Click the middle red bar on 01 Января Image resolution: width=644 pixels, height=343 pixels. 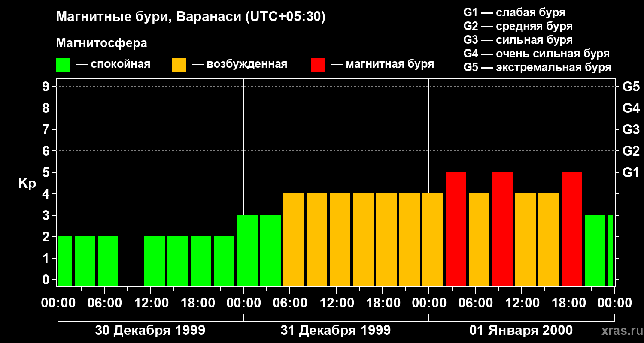502,229
